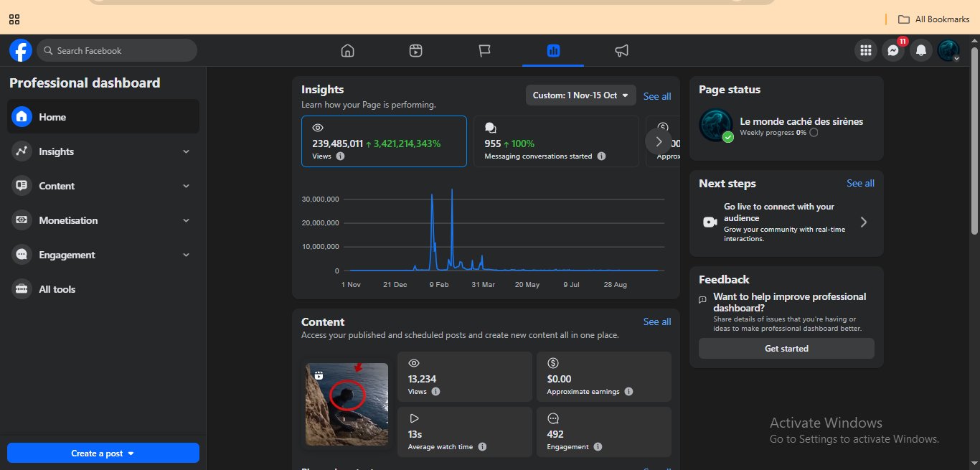This screenshot has width=980, height=470.
Task: Open the Reels video icon tab
Action: (415, 50)
